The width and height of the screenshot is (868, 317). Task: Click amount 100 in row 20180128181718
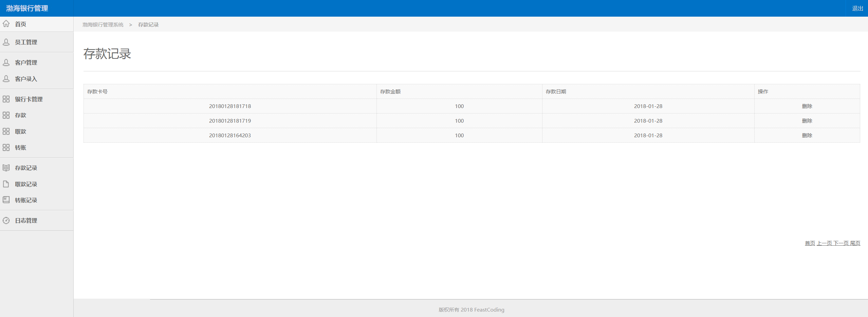pyautogui.click(x=459, y=106)
